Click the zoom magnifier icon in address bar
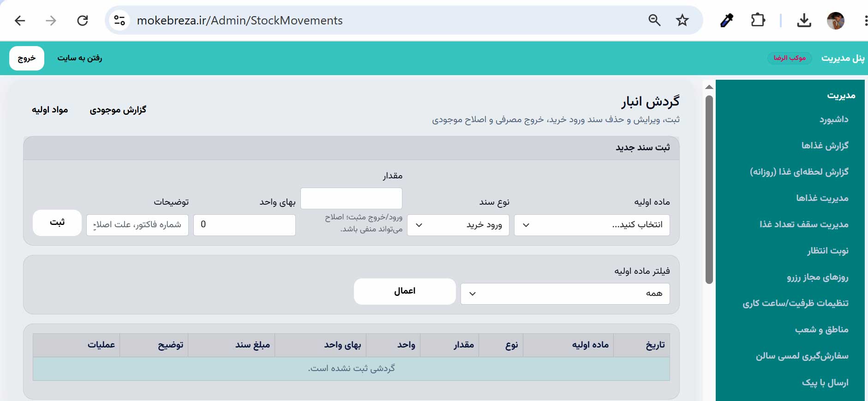Image resolution: width=868 pixels, height=401 pixels. click(x=654, y=20)
